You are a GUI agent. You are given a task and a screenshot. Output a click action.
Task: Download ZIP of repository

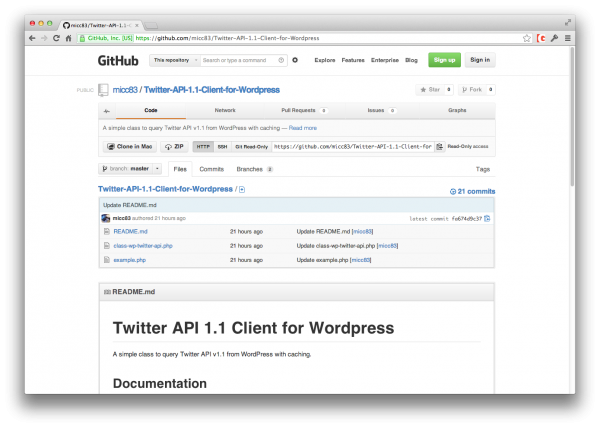click(174, 146)
